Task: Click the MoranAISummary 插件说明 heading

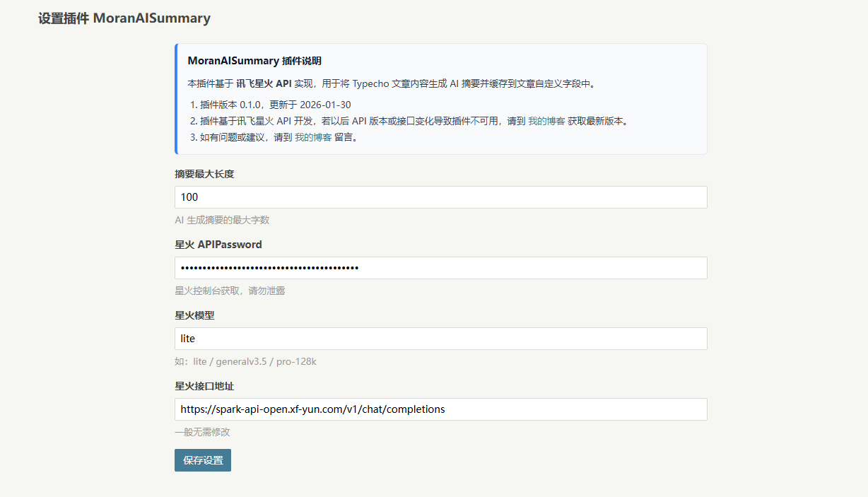Action: point(254,62)
